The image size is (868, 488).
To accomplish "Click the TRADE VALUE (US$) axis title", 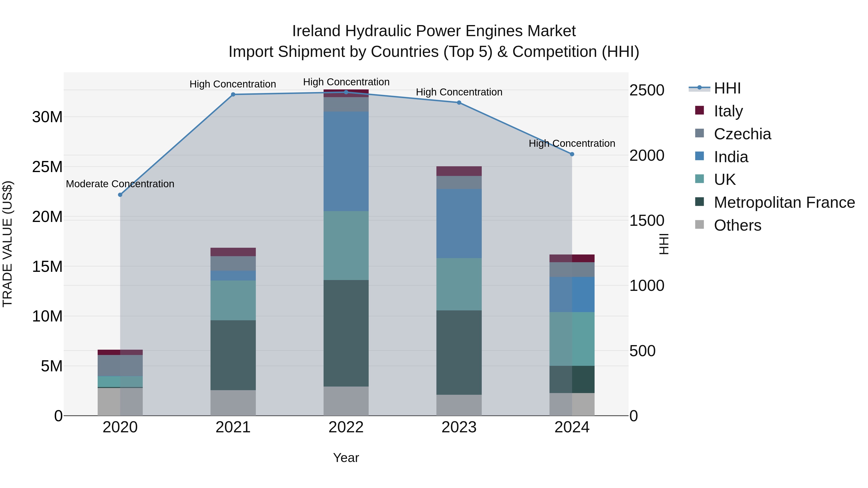I will [7, 244].
